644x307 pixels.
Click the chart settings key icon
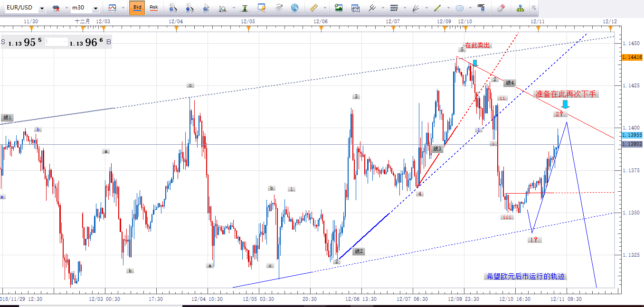point(261,8)
